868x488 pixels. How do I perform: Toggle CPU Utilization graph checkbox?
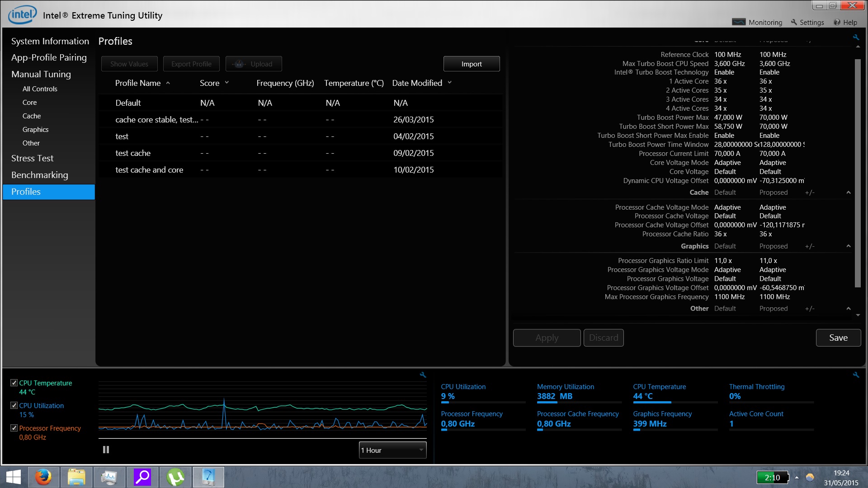(x=14, y=405)
